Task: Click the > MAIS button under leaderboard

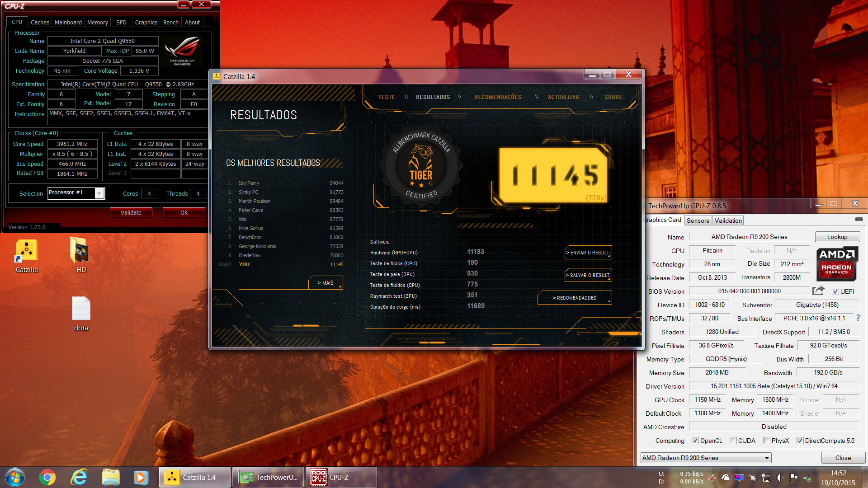Action: point(325,283)
